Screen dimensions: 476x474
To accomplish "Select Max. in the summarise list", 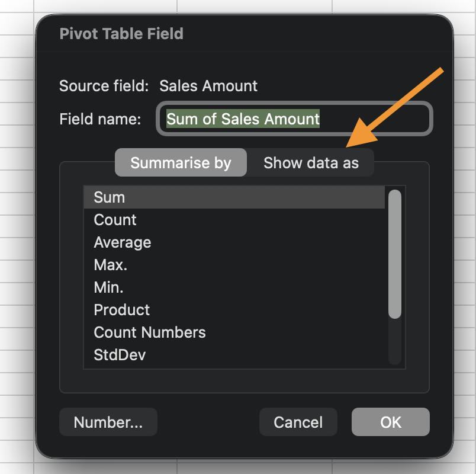I will click(111, 265).
